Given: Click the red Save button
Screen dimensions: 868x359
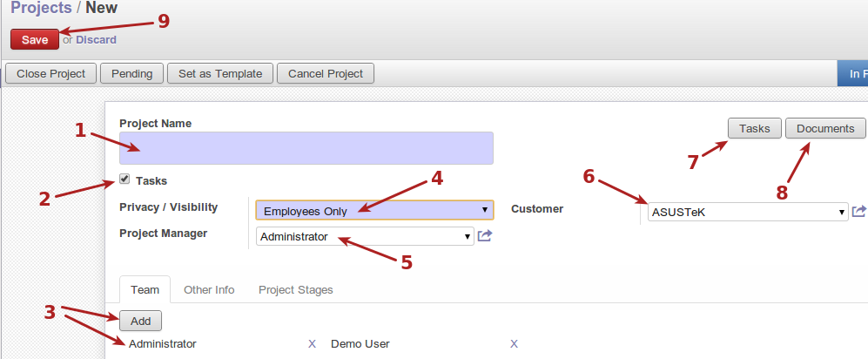Looking at the screenshot, I should [35, 39].
